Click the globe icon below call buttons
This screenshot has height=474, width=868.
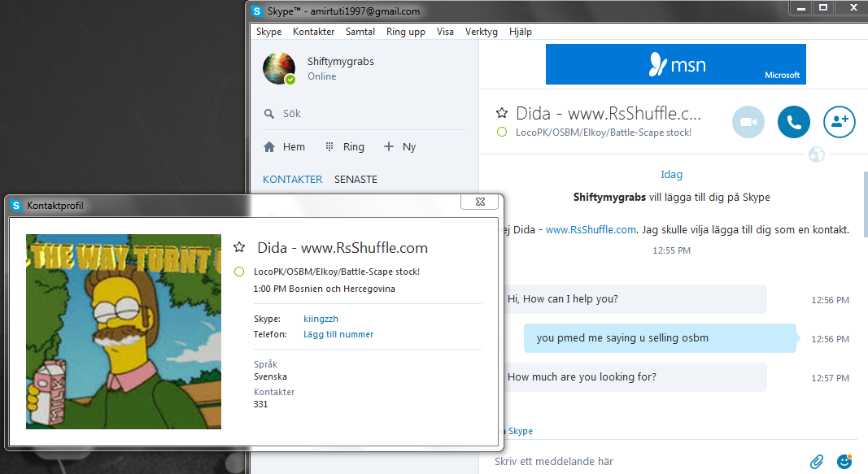click(817, 154)
